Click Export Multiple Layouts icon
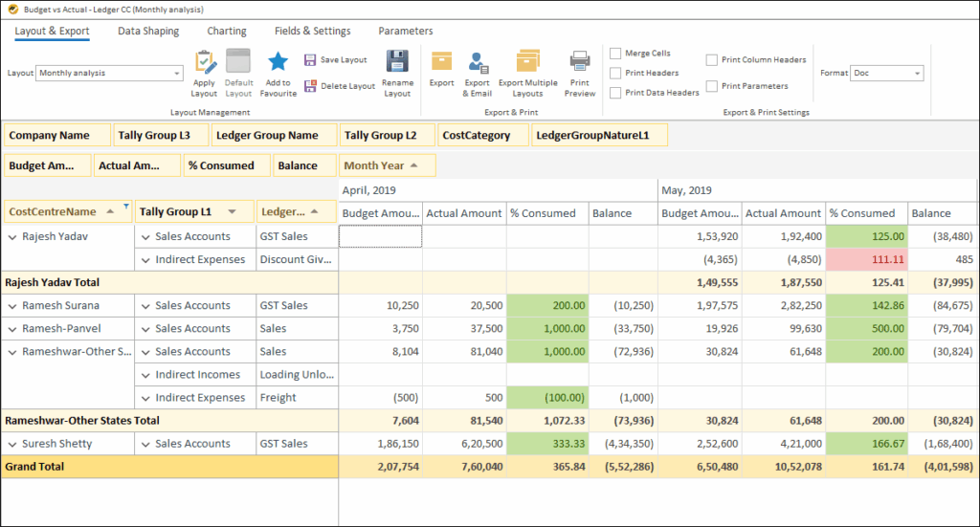Image resolution: width=980 pixels, height=527 pixels. pyautogui.click(x=527, y=63)
